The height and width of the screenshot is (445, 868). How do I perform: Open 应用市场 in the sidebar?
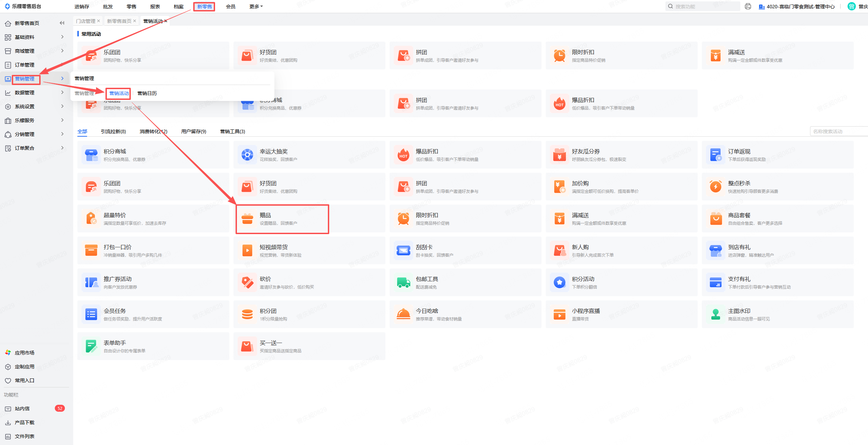point(25,353)
